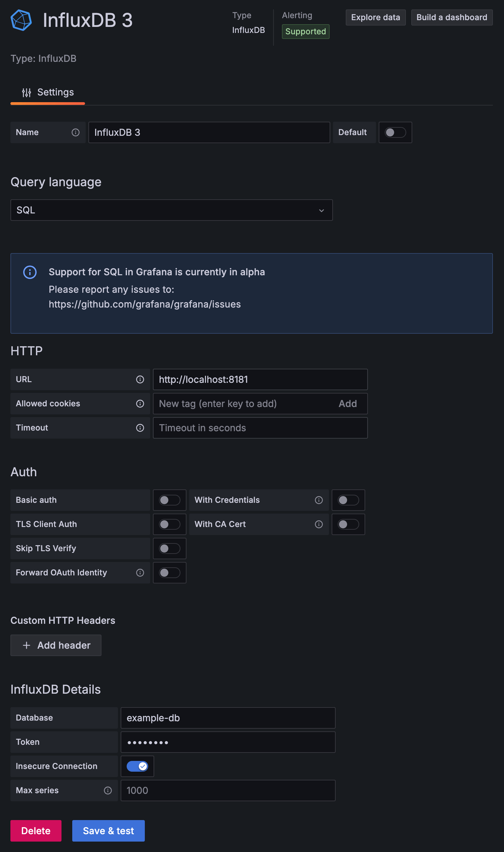The image size is (504, 852).
Task: Toggle Skip TLS Verify switch
Action: coord(169,549)
